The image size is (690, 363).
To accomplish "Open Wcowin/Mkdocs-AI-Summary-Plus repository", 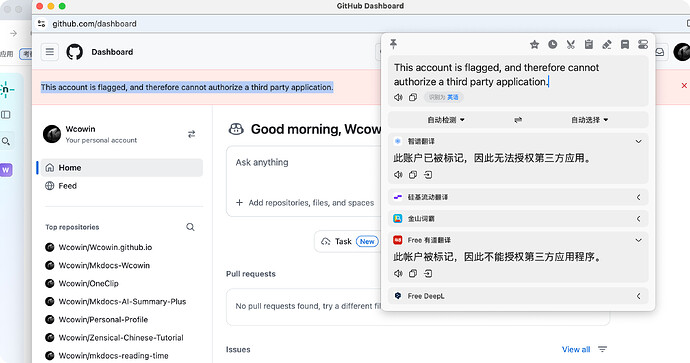I will [122, 301].
